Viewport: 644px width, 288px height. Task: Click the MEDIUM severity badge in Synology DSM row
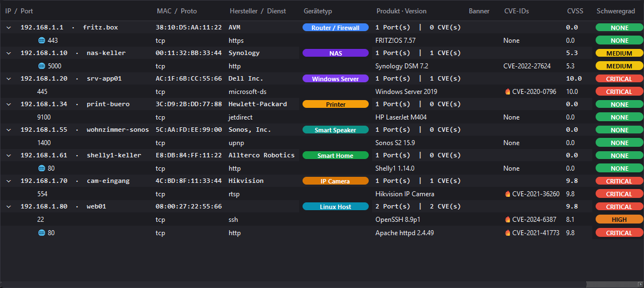tap(619, 66)
